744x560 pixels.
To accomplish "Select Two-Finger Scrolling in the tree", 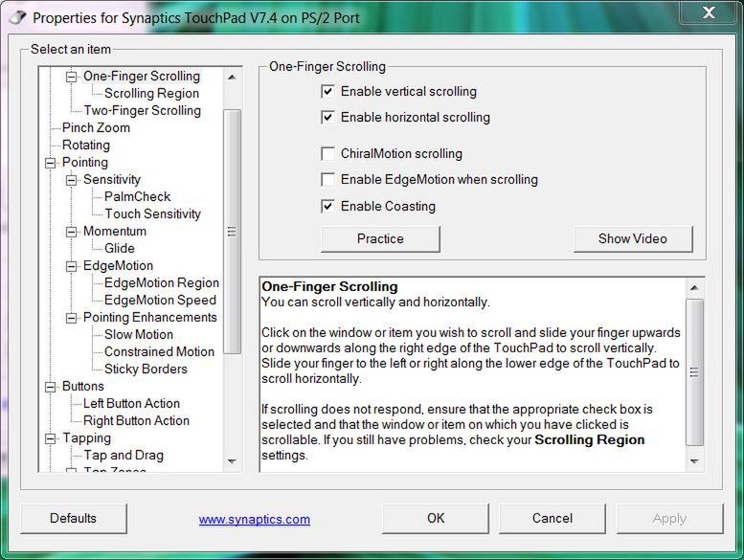I will click(143, 110).
